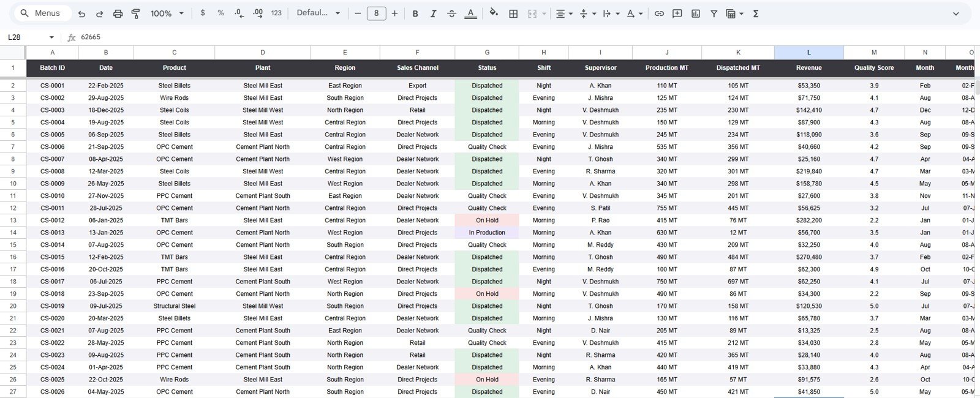Select row 13 header
Screen dimensions: 980x398
[13, 220]
